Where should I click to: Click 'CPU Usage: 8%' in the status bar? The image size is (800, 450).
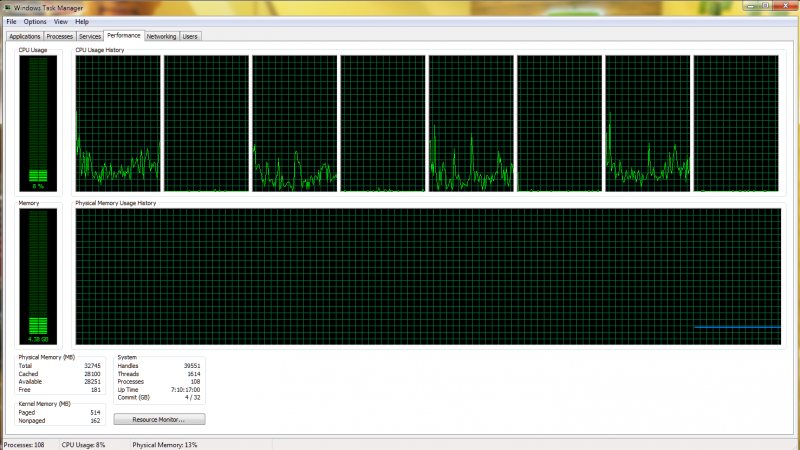pos(83,445)
